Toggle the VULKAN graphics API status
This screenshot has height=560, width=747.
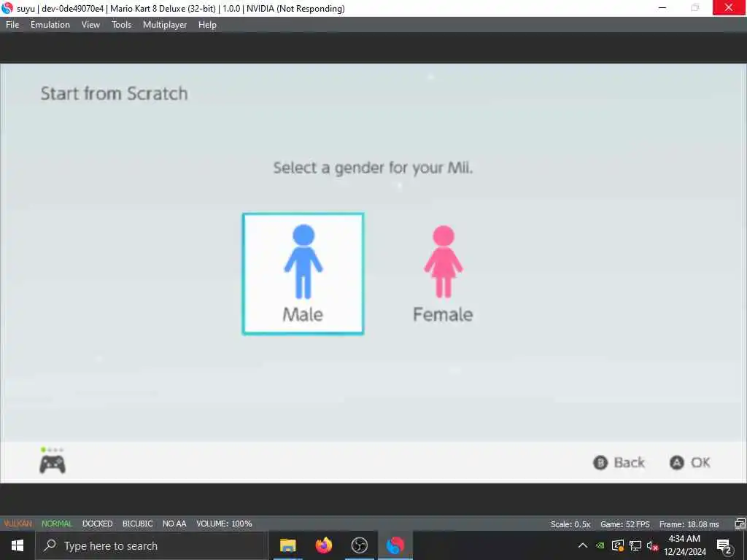(x=18, y=524)
